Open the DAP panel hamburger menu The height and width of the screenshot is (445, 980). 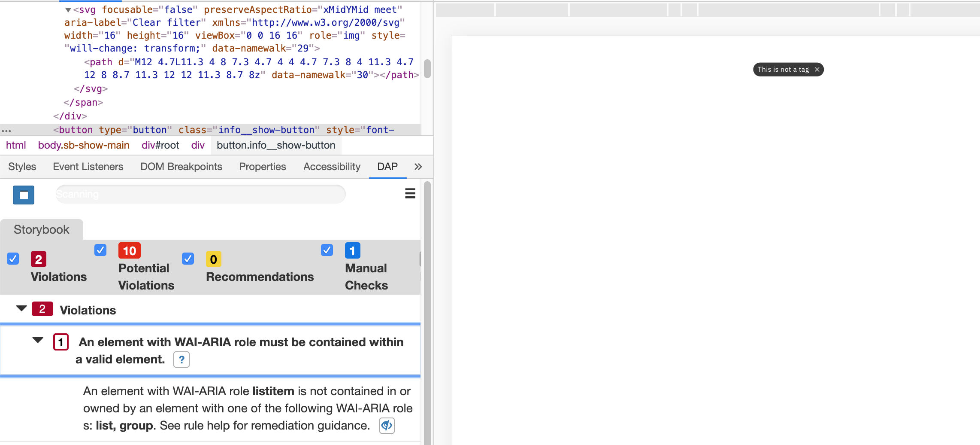[x=410, y=194]
